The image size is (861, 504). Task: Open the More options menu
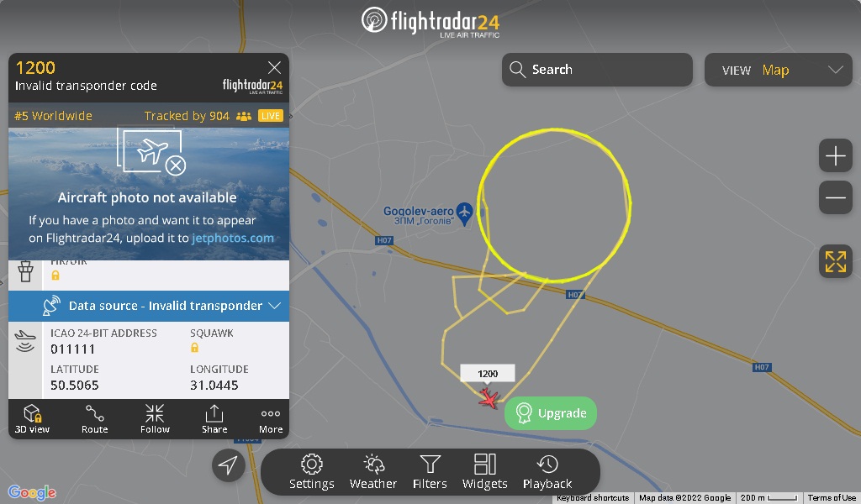click(x=271, y=419)
